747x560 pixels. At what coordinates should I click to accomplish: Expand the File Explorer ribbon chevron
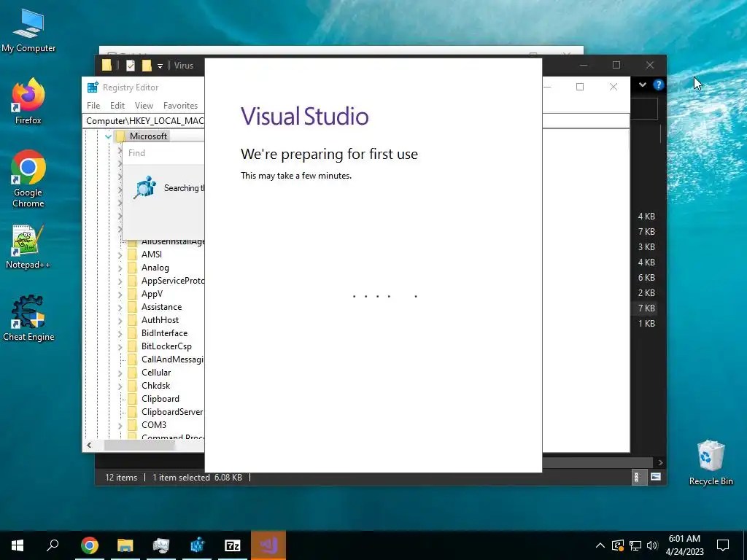pyautogui.click(x=643, y=85)
